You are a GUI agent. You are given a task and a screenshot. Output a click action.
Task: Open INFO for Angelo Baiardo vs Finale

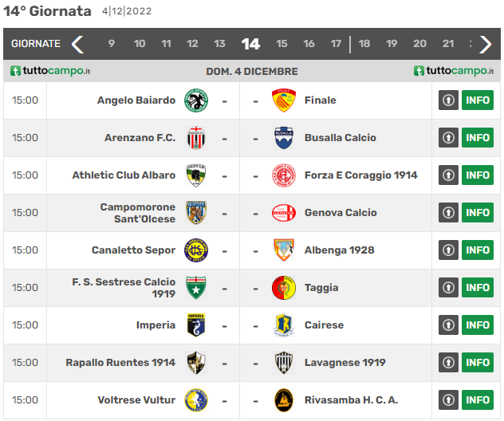coord(478,100)
